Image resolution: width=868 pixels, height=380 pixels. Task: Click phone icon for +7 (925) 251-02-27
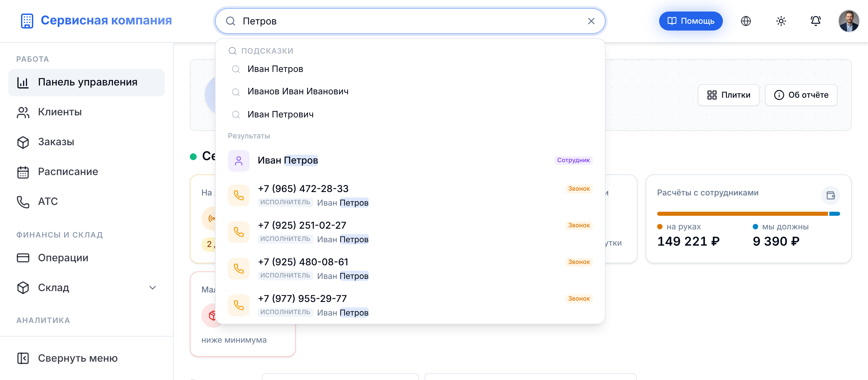tap(239, 232)
